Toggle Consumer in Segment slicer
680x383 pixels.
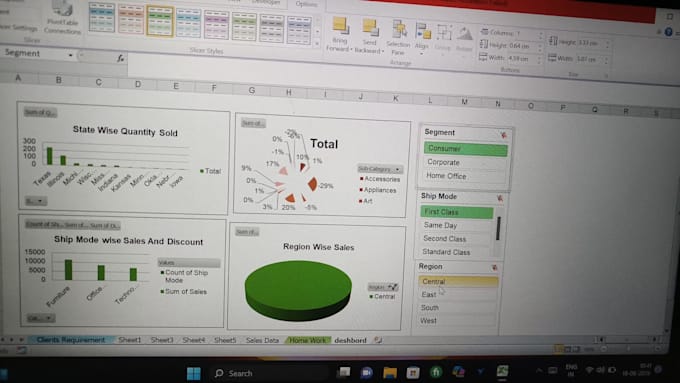tap(465, 149)
